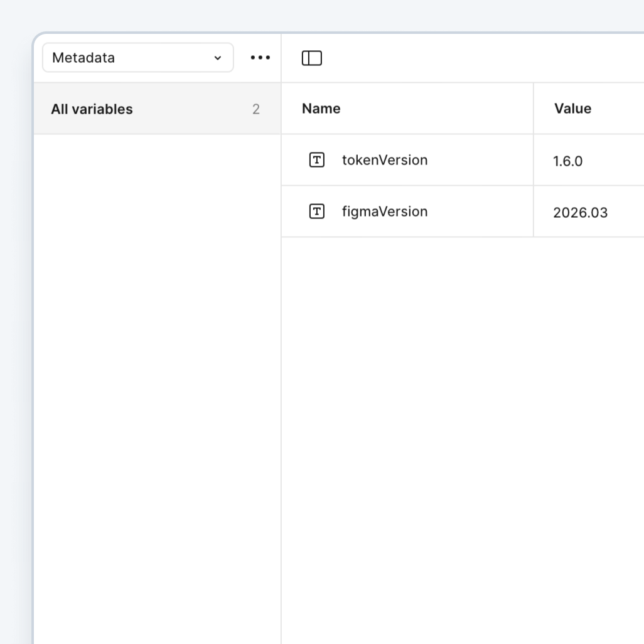Select the tokenVersion variable name

(x=385, y=160)
